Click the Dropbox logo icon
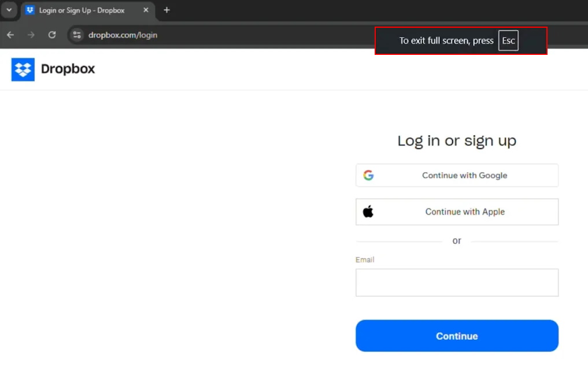Image resolution: width=588 pixels, height=379 pixels. coord(23,69)
